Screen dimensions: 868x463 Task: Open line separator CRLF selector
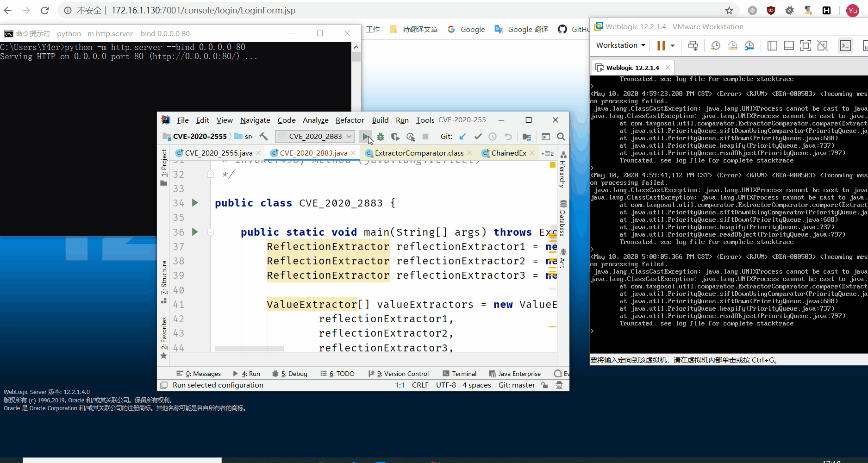click(420, 385)
